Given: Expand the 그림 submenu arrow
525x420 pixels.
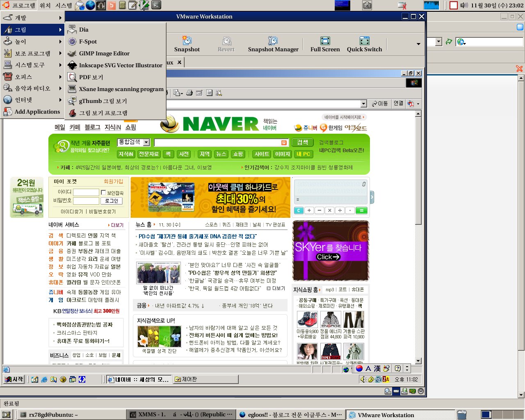Looking at the screenshot, I should point(60,30).
